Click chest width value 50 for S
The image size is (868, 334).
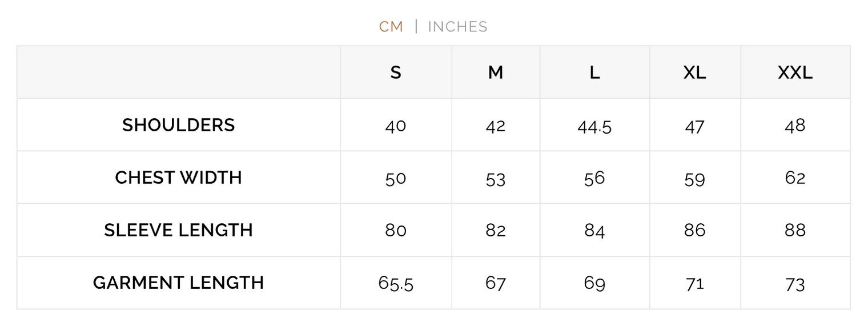coord(396,179)
